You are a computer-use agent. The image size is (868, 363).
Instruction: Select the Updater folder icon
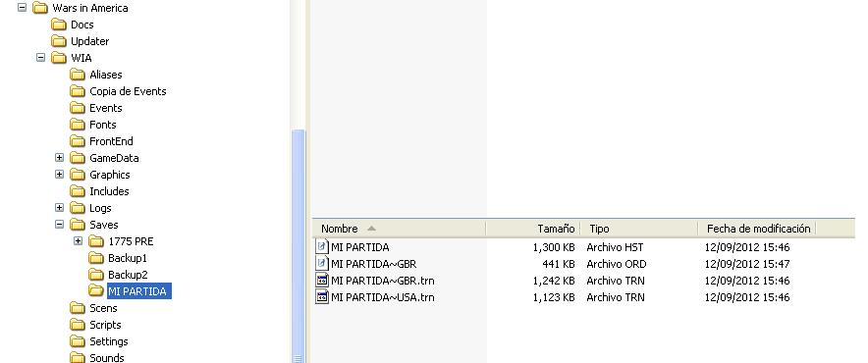coord(59,41)
